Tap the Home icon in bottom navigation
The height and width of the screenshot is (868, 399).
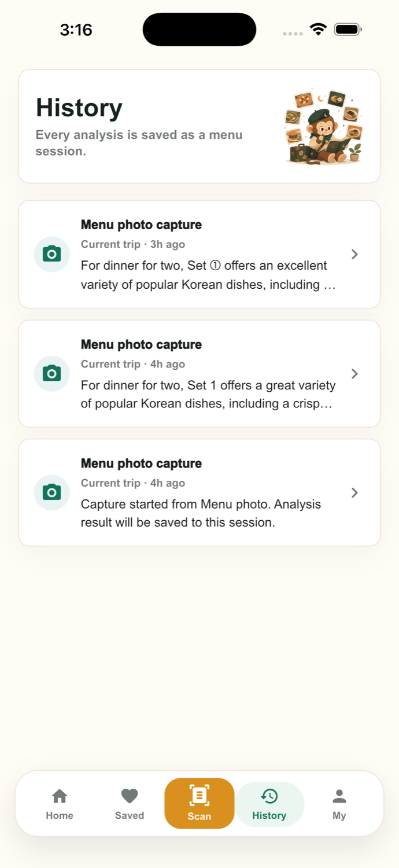[60, 796]
